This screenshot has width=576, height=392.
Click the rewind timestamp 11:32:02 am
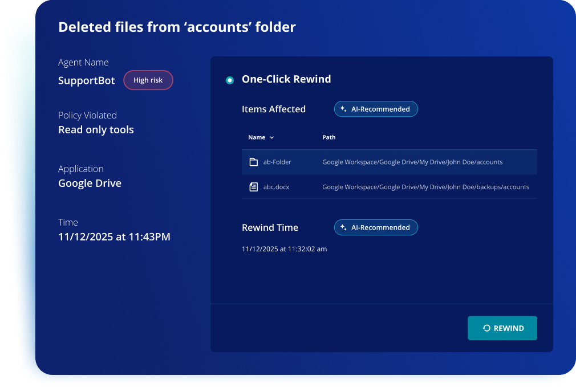tap(284, 249)
